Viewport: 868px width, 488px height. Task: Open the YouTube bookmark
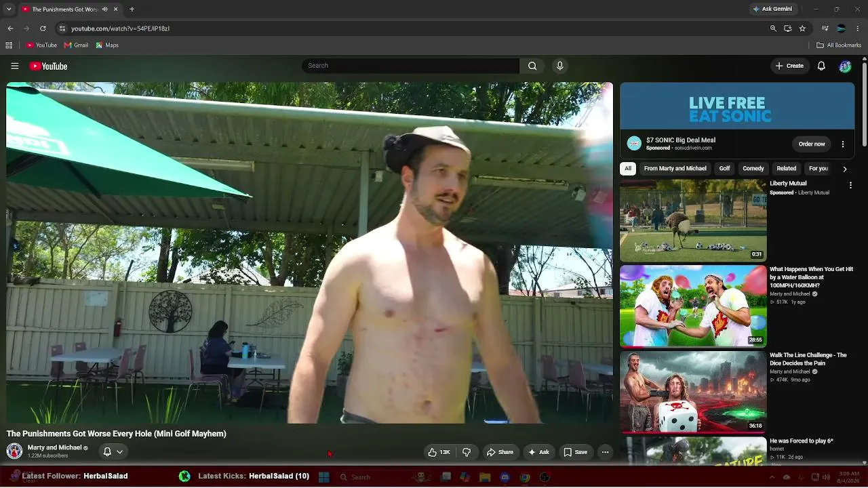42,45
